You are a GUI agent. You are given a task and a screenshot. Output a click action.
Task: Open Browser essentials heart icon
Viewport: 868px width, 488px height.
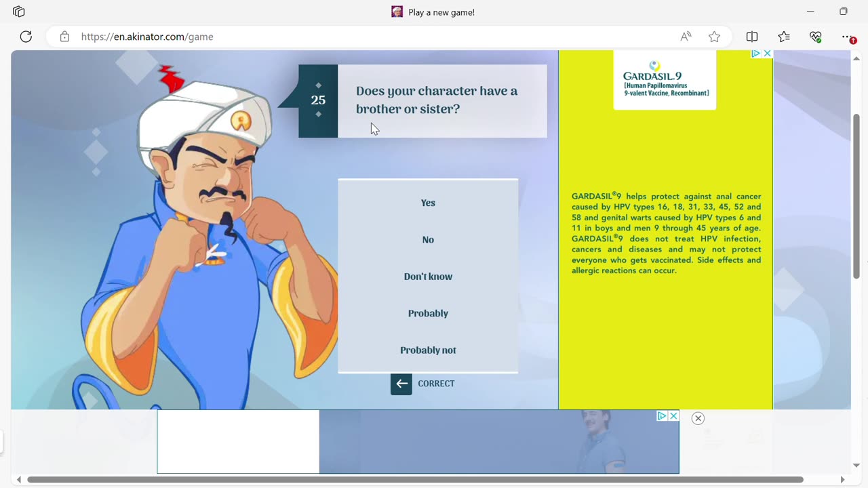(x=816, y=37)
